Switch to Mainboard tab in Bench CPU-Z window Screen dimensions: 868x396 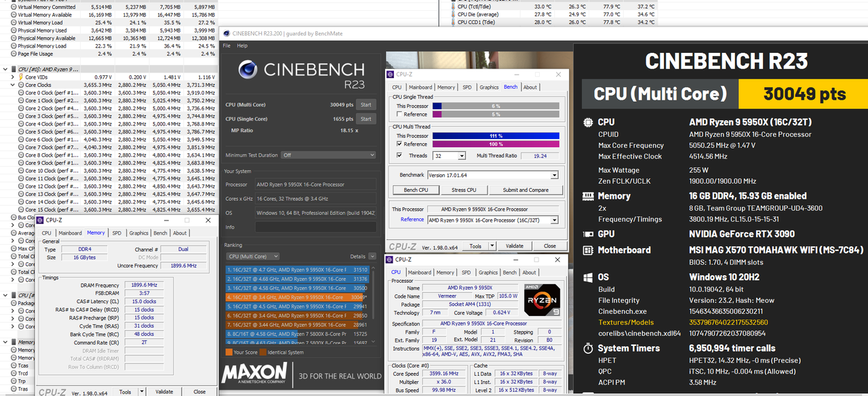click(420, 87)
